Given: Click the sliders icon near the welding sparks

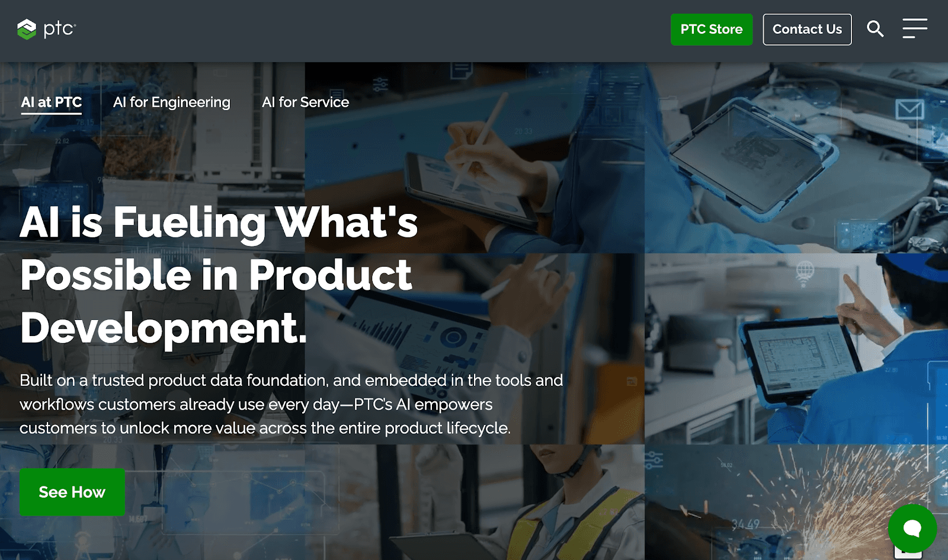Looking at the screenshot, I should coord(654,460).
